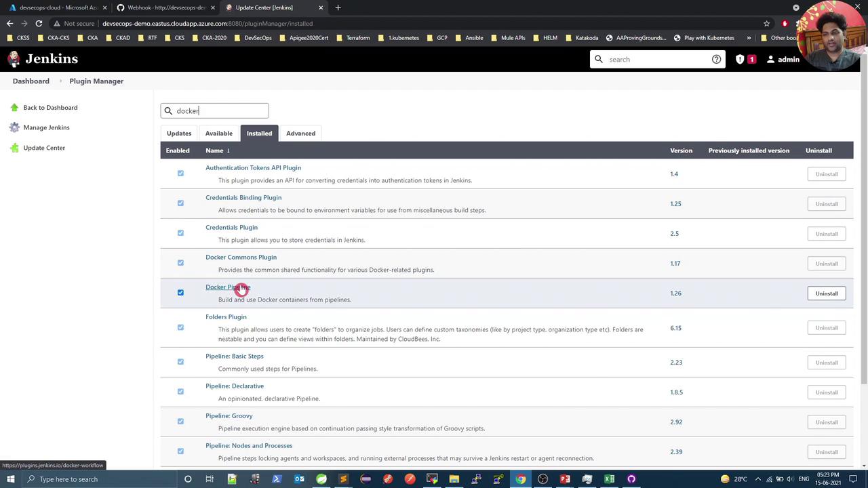Sort the list by the Name column header
This screenshot has height=488, width=868.
(x=218, y=150)
